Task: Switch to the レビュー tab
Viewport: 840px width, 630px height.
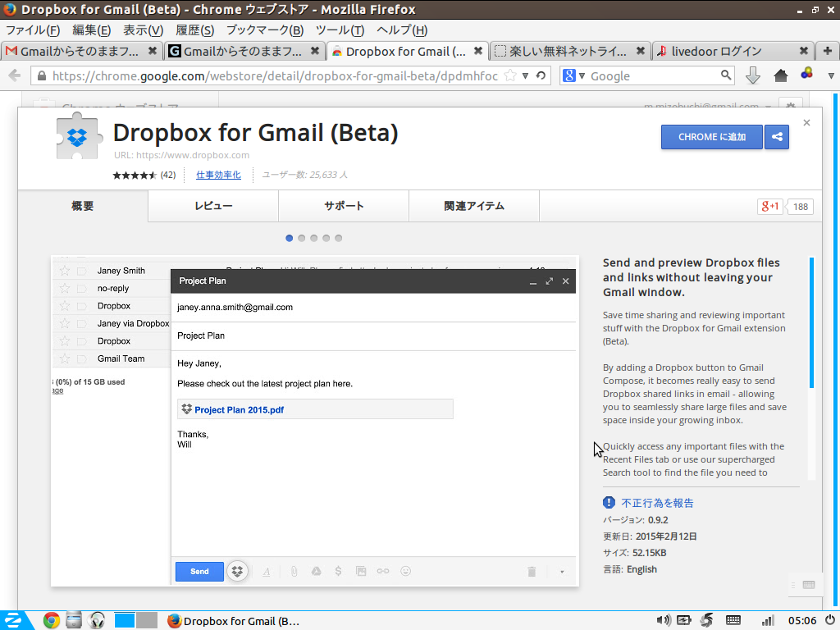Action: point(213,206)
